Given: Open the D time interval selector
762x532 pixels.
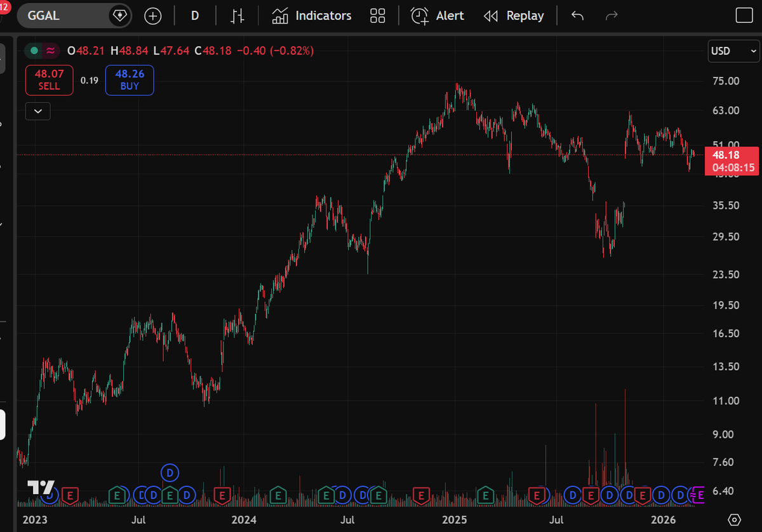Looking at the screenshot, I should coord(195,16).
